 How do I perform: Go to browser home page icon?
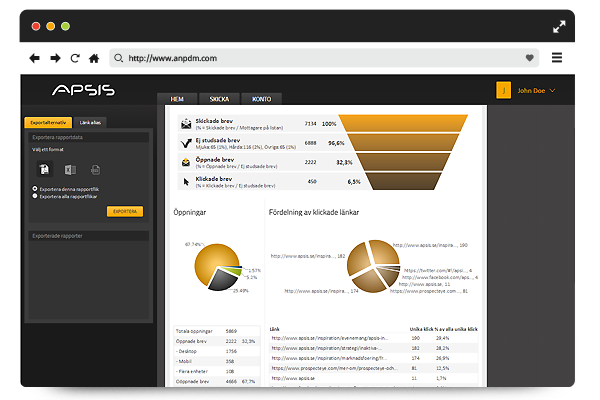93,58
